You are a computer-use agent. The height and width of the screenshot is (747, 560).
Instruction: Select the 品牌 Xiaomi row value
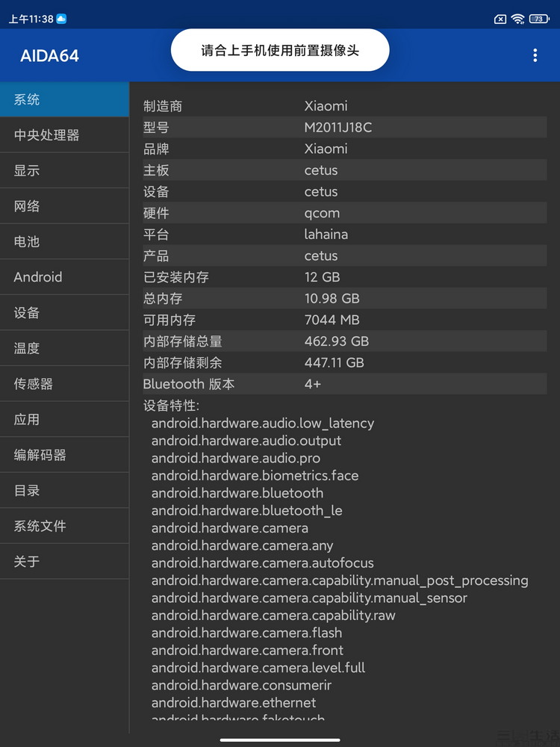[x=326, y=149]
